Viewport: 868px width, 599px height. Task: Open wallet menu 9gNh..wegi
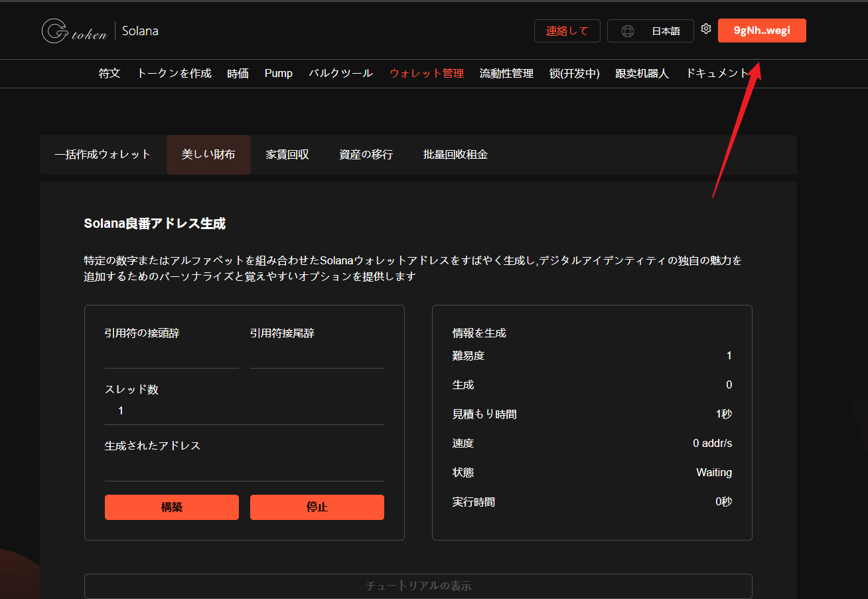762,31
